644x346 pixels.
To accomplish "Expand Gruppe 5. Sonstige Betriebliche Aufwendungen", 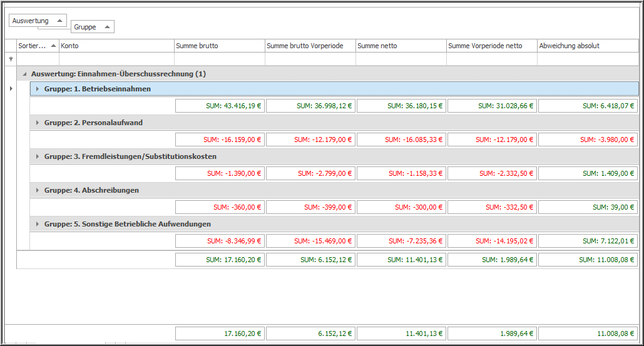I will tap(38, 224).
